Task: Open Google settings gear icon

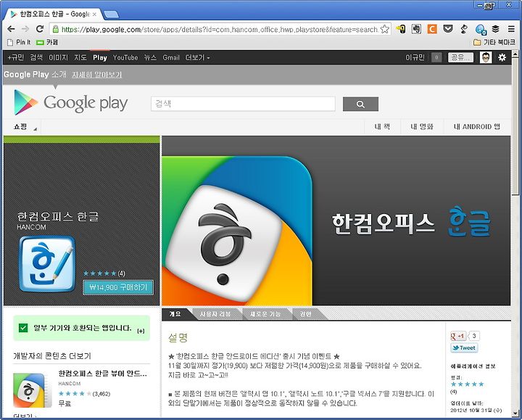Action: point(502,57)
